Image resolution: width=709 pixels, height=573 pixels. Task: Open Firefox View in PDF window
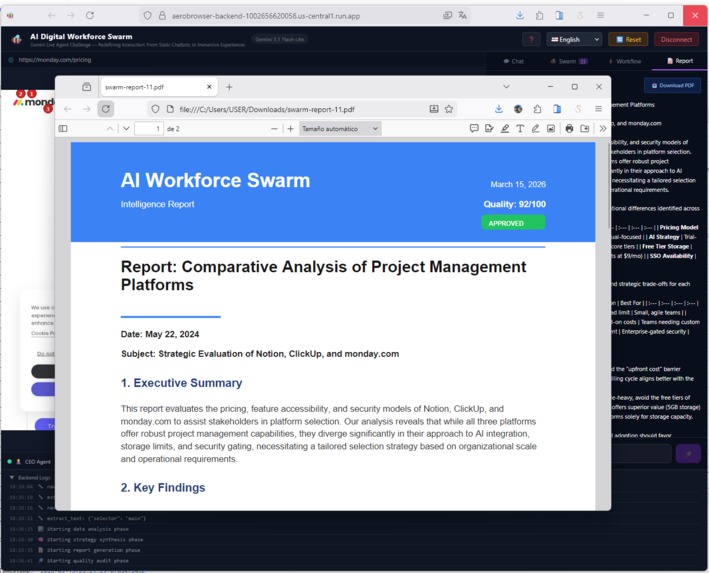coord(86,87)
